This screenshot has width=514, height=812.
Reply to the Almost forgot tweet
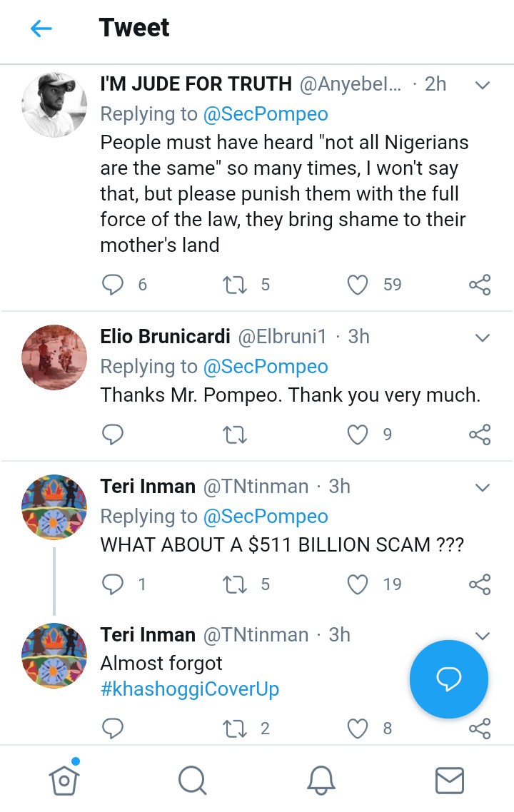tap(113, 729)
